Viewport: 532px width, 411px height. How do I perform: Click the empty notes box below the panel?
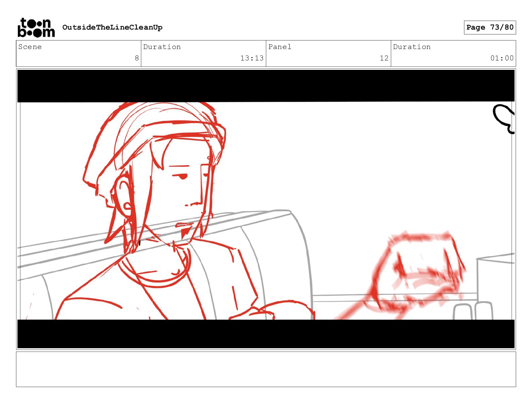pyautogui.click(x=266, y=369)
